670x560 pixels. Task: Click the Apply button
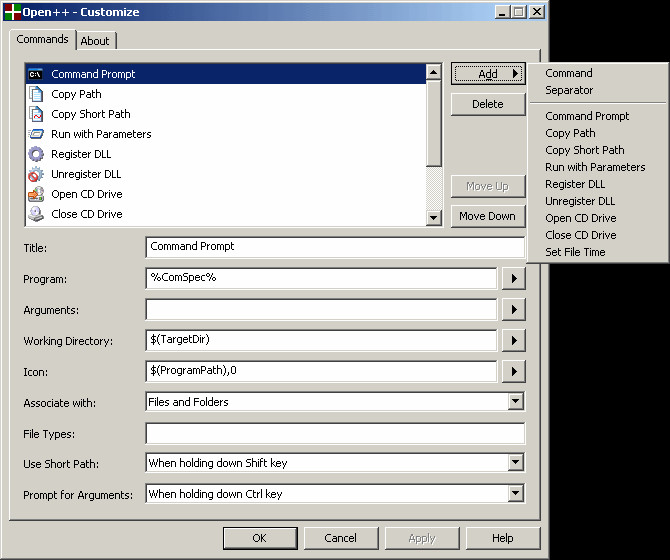click(x=422, y=538)
